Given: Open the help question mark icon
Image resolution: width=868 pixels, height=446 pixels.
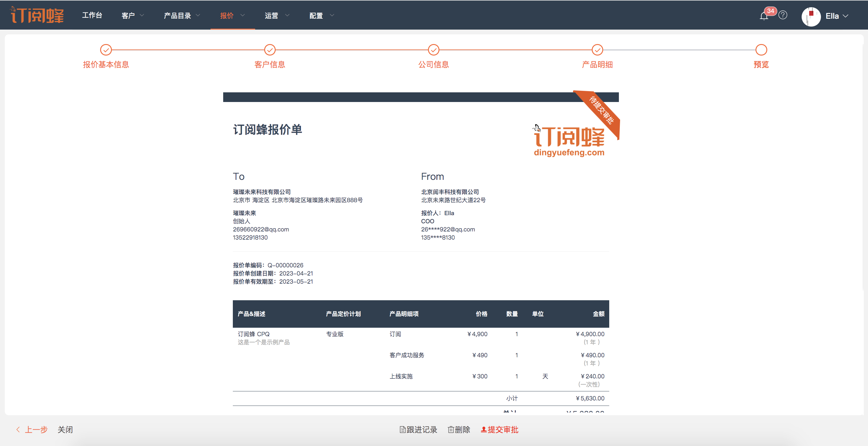Looking at the screenshot, I should click(783, 15).
